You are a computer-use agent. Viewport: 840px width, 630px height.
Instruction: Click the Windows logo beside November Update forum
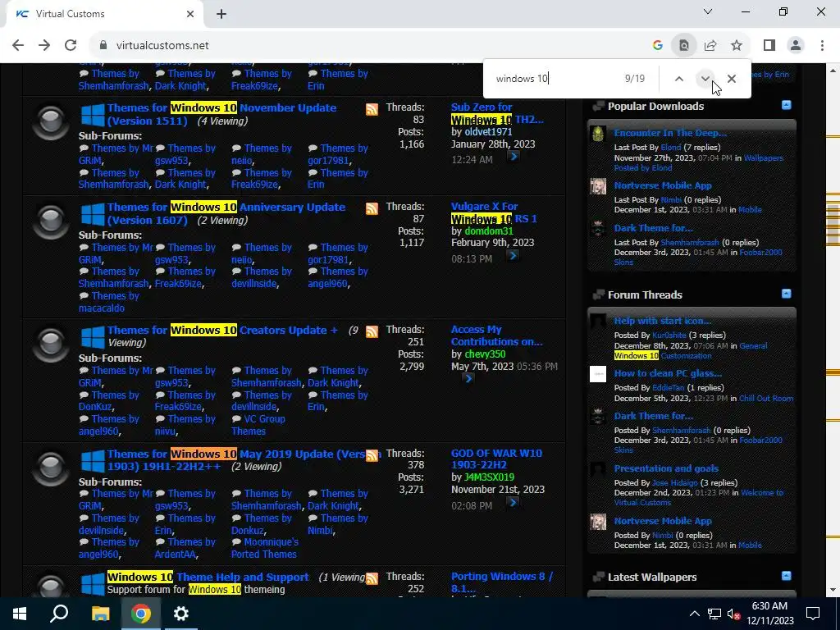coord(93,115)
